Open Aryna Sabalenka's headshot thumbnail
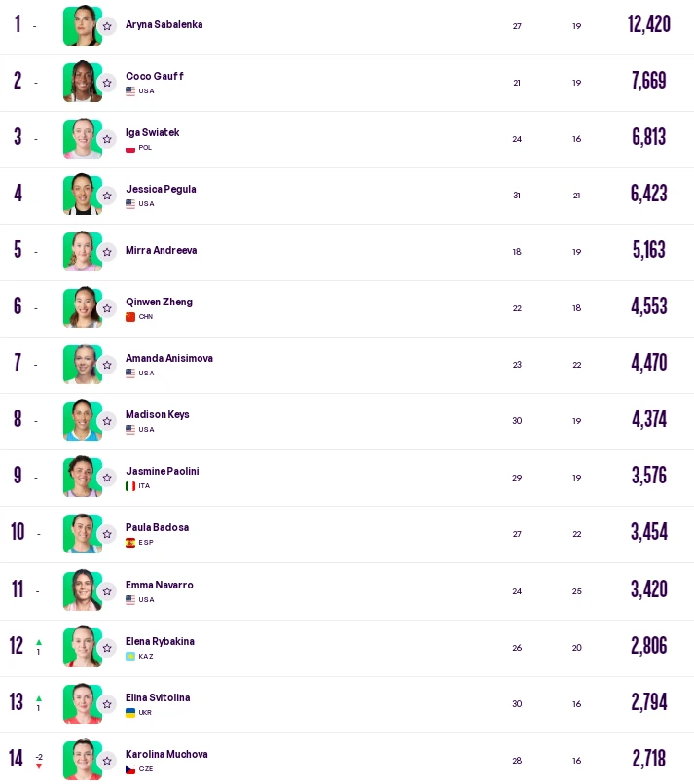Image resolution: width=694 pixels, height=784 pixels. [83, 25]
